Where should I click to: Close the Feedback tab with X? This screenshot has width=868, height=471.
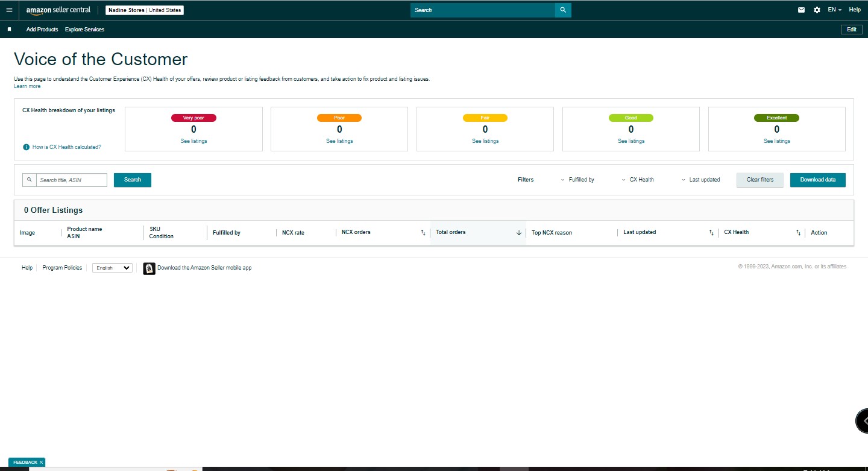pos(41,463)
